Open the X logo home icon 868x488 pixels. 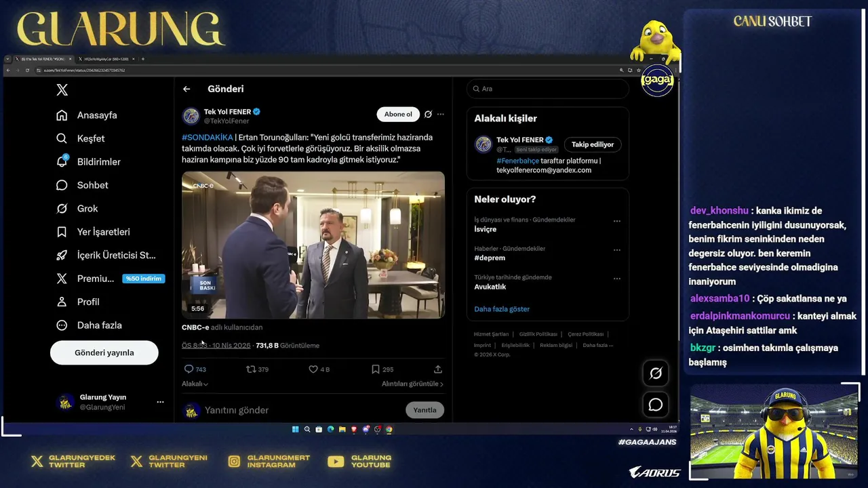coord(62,89)
